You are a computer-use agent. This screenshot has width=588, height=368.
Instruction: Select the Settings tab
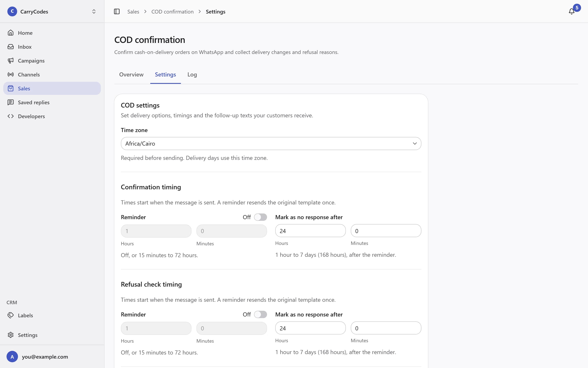(165, 74)
